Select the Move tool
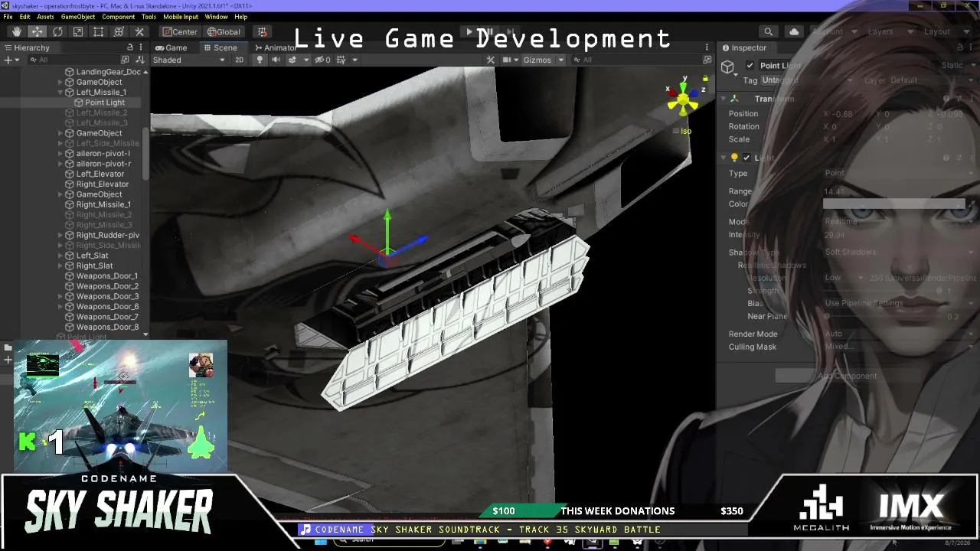The image size is (980, 551). [37, 31]
